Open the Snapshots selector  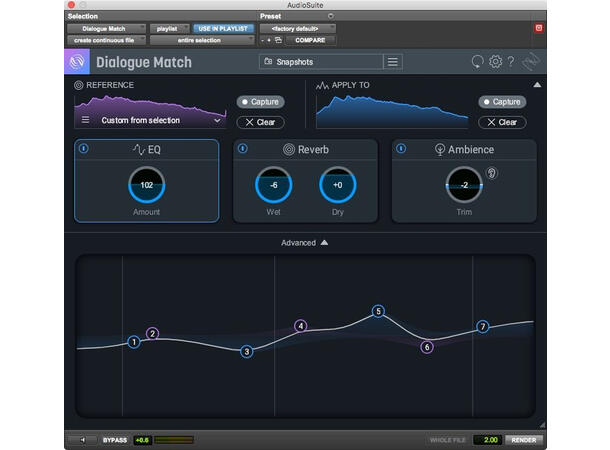click(321, 62)
